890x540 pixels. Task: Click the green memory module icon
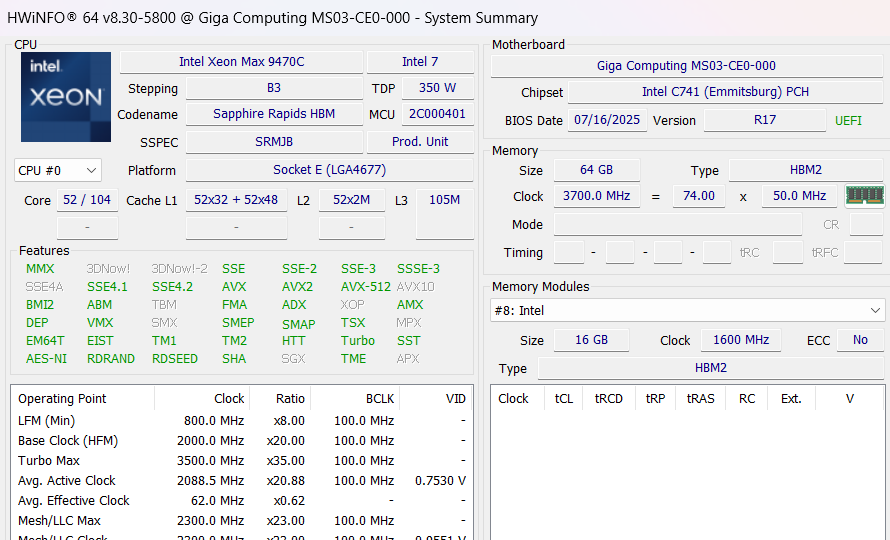pyautogui.click(x=864, y=195)
